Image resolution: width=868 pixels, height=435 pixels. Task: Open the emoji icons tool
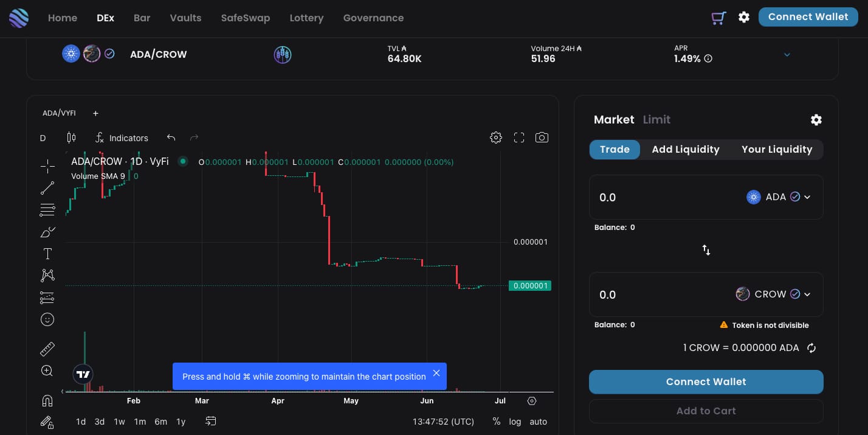pyautogui.click(x=47, y=319)
